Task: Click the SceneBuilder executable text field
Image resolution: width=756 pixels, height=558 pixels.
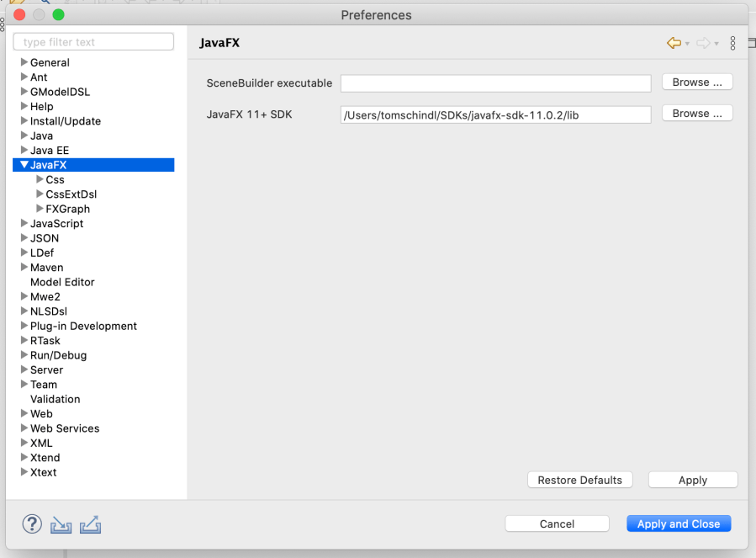Action: (x=495, y=83)
